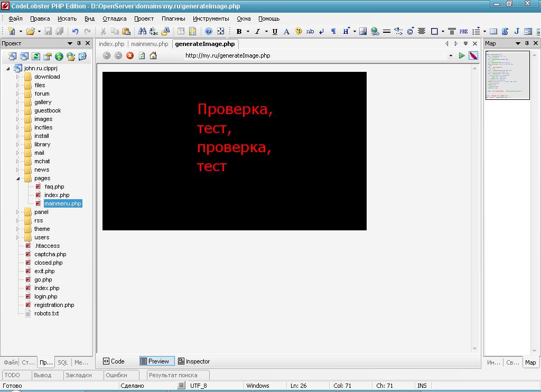Open the URL address dropdown arrow
The height and width of the screenshot is (392, 541).
click(x=451, y=55)
